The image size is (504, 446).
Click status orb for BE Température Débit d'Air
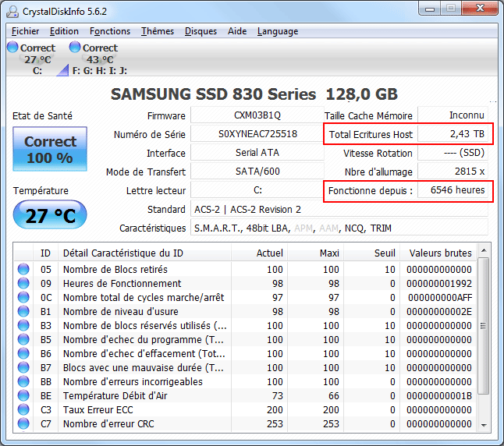tap(23, 395)
